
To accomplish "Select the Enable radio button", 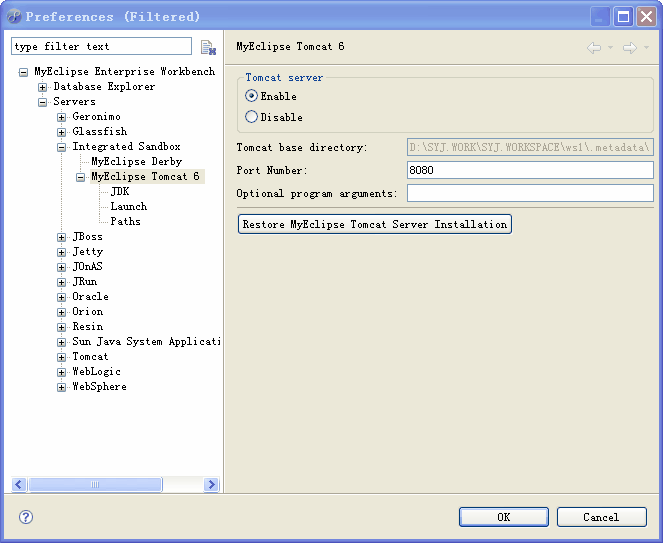I will pyautogui.click(x=251, y=96).
